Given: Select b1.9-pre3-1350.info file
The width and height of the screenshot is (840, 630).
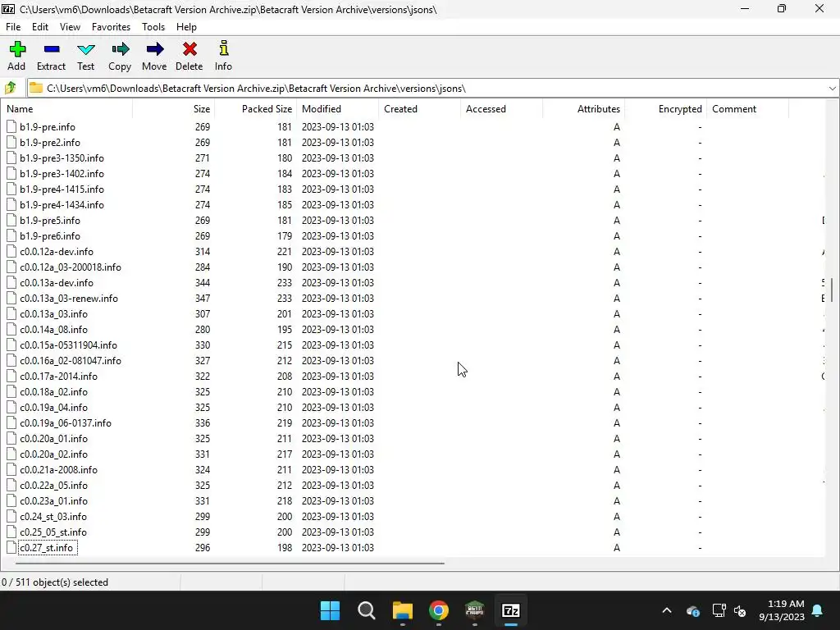Looking at the screenshot, I should tap(62, 158).
